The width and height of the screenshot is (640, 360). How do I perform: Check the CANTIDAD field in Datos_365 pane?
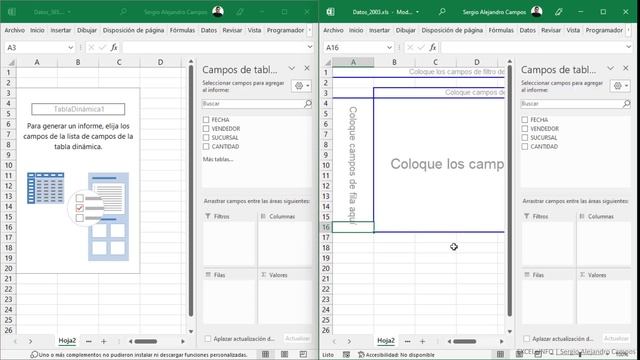206,147
